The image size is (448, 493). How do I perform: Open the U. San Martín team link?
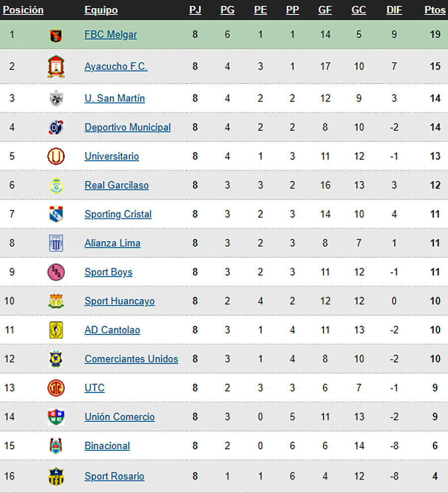point(115,99)
